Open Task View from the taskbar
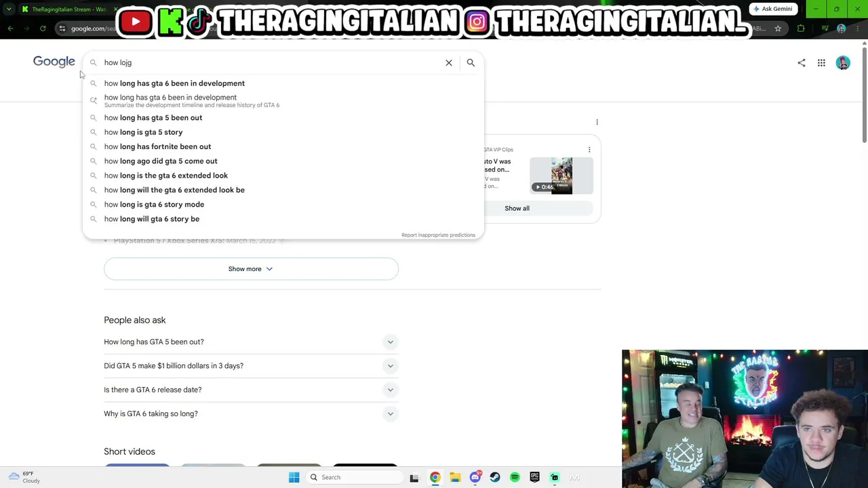 point(414,478)
